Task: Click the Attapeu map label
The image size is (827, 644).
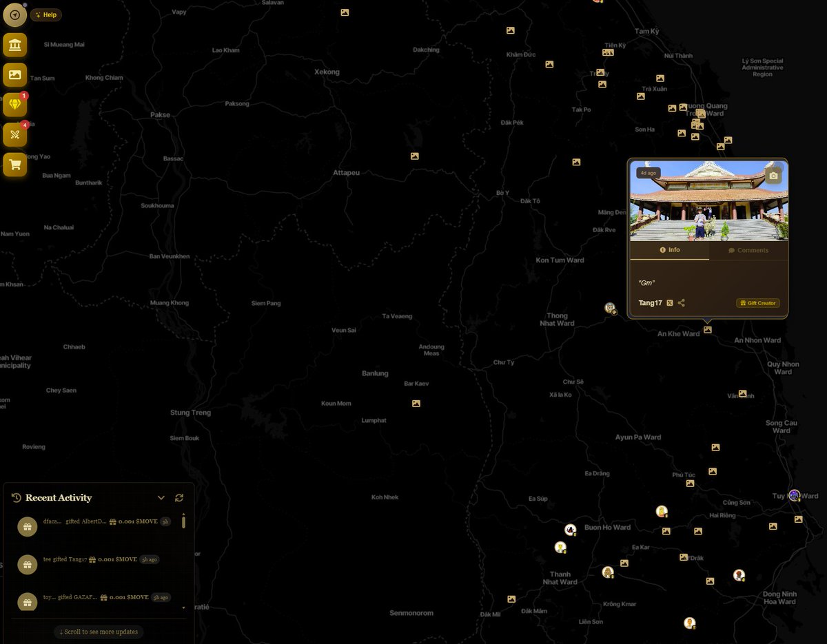Action: 346,172
